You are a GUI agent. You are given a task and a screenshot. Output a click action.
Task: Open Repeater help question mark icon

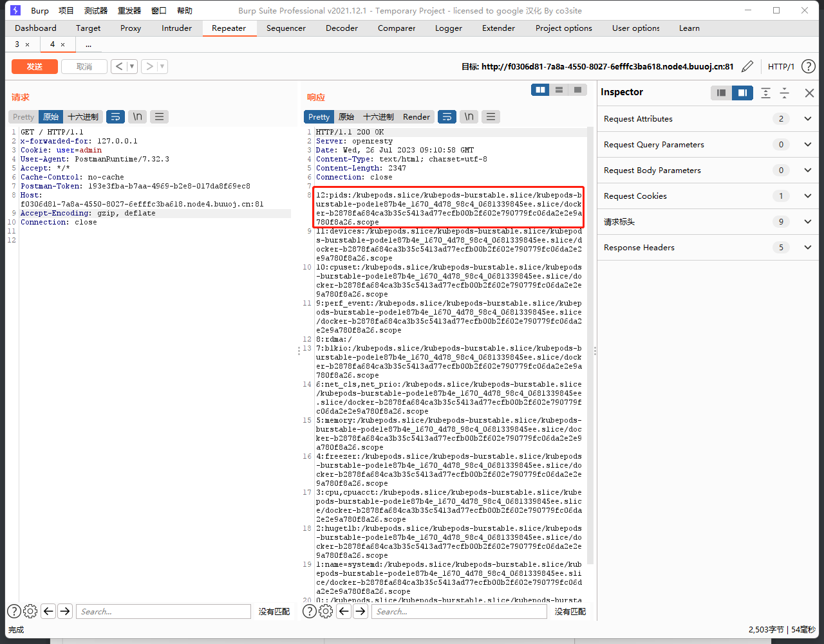point(808,66)
